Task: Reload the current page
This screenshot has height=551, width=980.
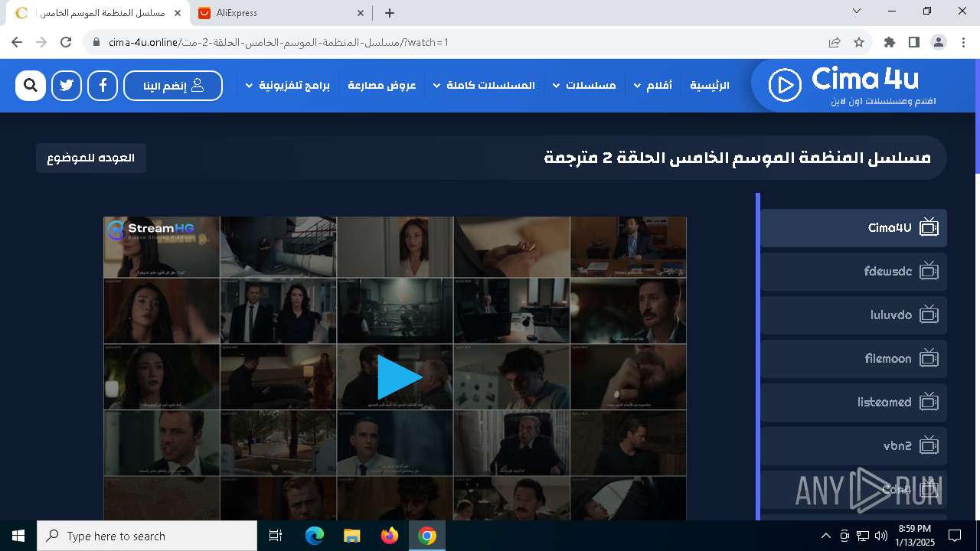Action: point(67,42)
